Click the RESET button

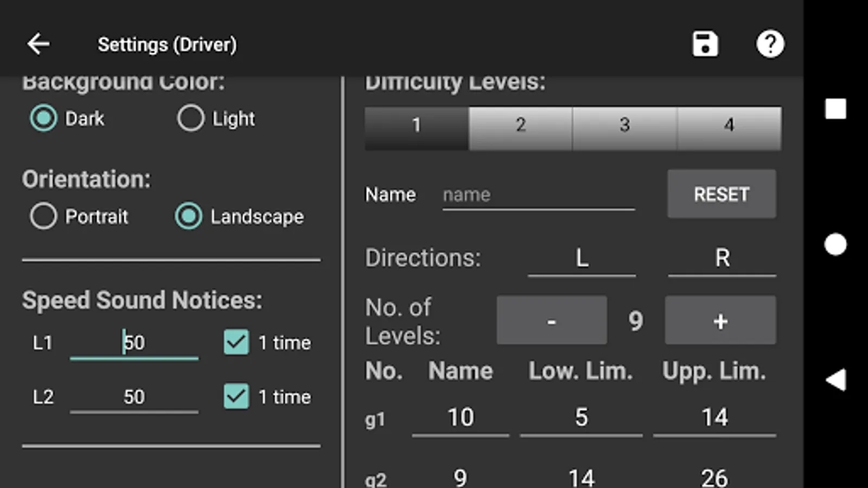pyautogui.click(x=721, y=194)
